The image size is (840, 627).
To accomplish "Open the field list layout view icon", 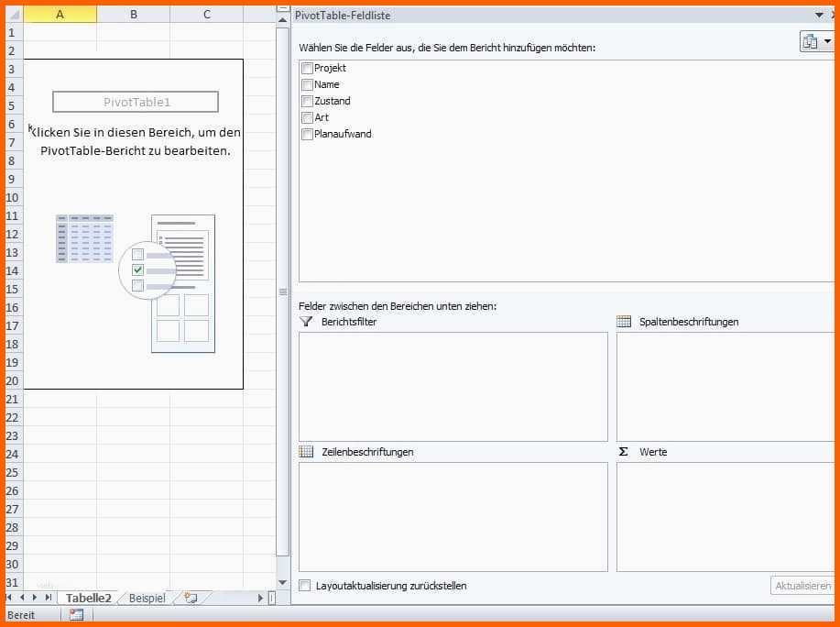I will pos(810,41).
